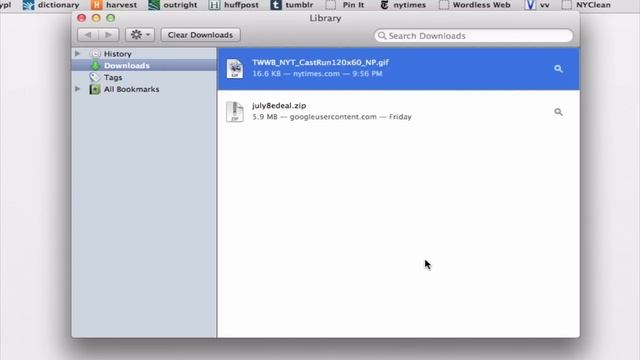Screen dimensions: 640x360
Task: Select Downloads in the Library sidebar
Action: [127, 66]
